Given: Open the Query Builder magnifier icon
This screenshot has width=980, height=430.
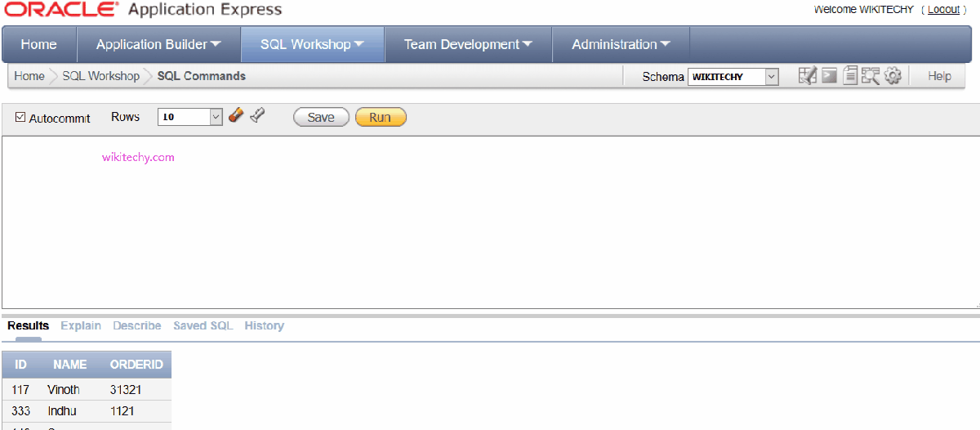Looking at the screenshot, I should coord(870,76).
